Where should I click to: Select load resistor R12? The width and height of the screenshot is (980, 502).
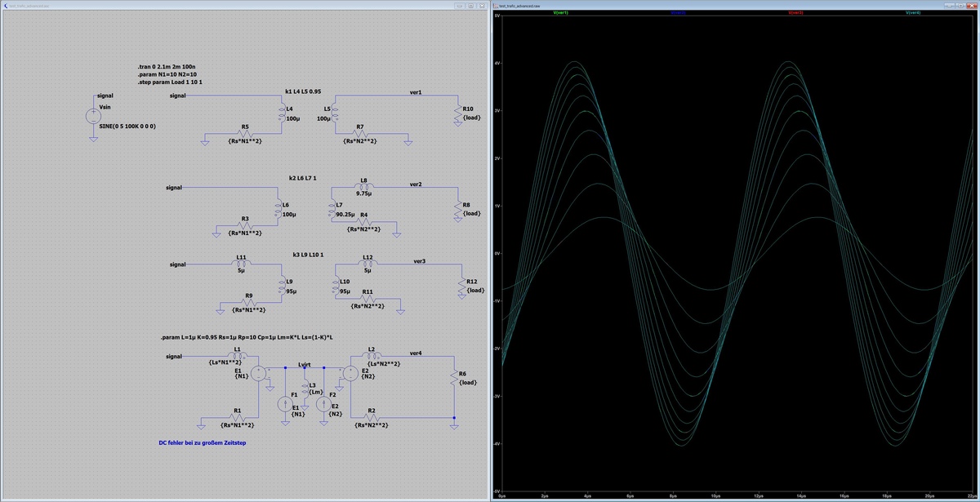(462, 287)
